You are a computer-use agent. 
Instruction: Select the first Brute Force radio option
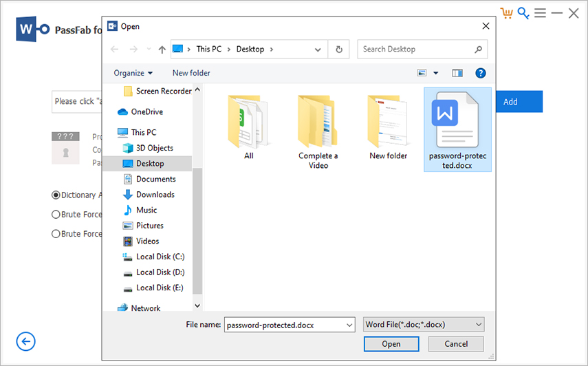click(x=56, y=215)
